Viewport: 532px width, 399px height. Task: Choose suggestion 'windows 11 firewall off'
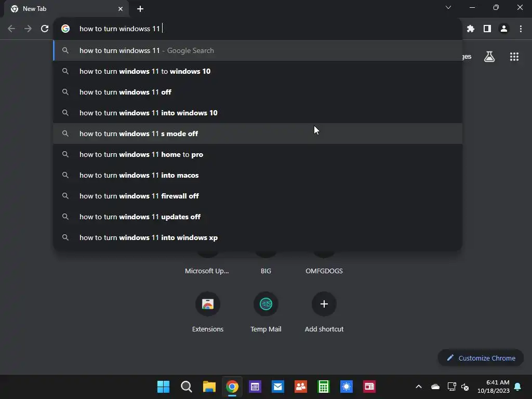pyautogui.click(x=258, y=196)
